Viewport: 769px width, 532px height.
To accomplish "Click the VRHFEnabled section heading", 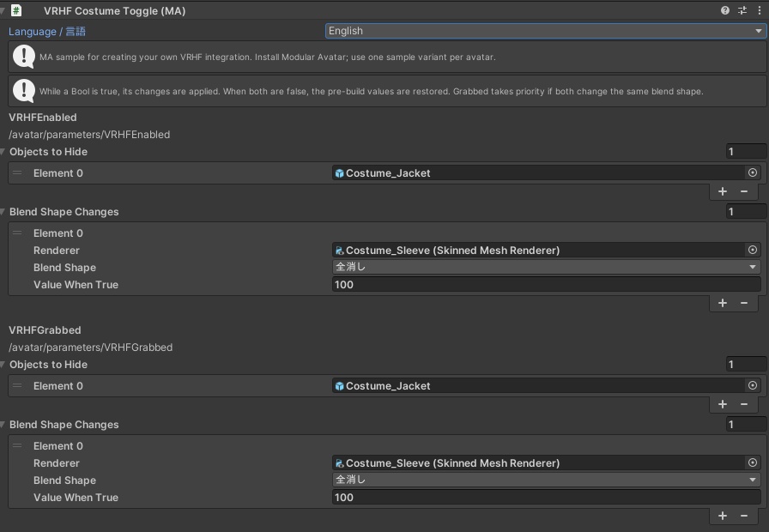I will [x=43, y=118].
